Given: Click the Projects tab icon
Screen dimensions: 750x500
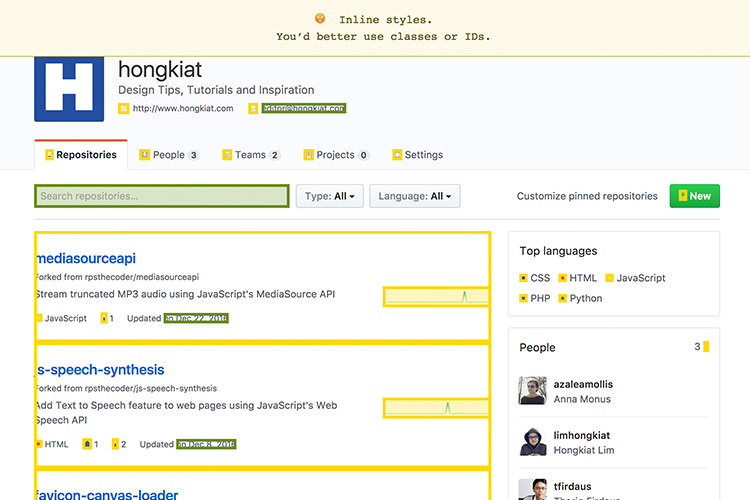Looking at the screenshot, I should tap(309, 155).
